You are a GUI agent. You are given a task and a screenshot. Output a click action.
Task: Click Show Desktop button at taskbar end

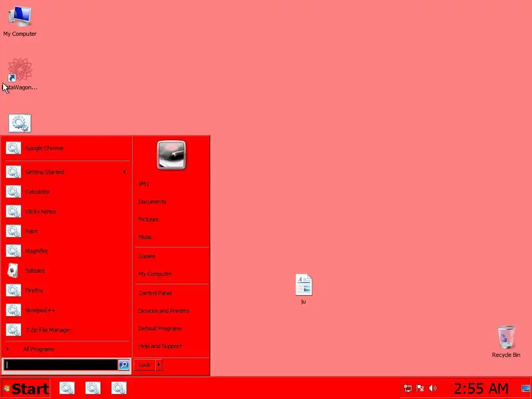tap(526, 389)
